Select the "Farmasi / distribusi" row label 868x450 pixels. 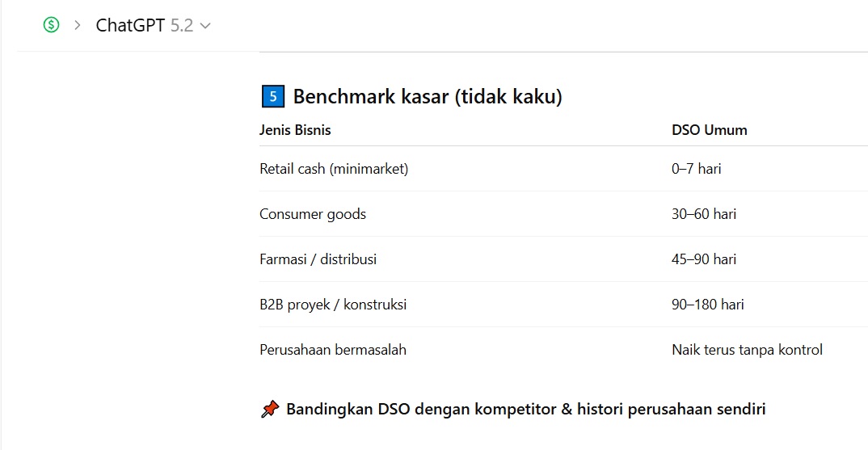click(x=318, y=259)
